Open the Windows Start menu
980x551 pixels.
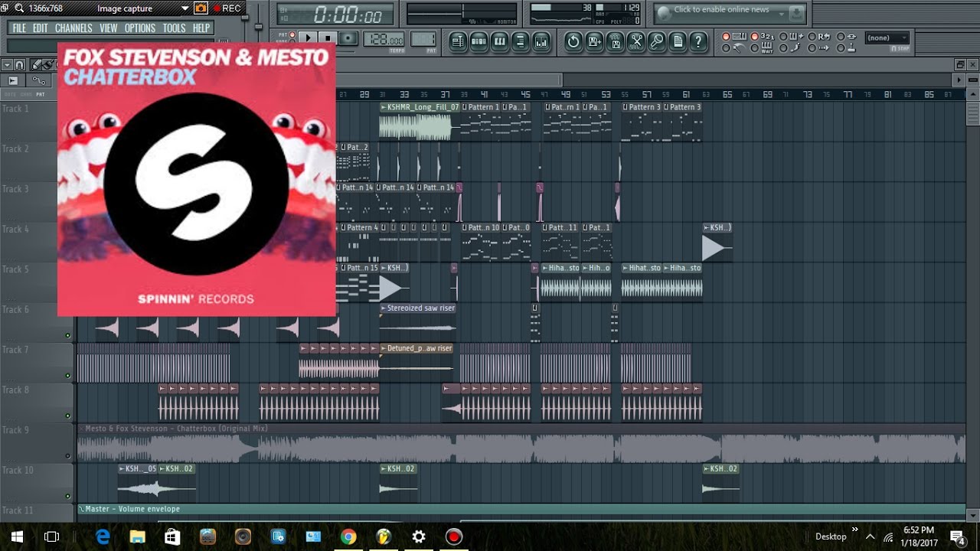tap(16, 536)
